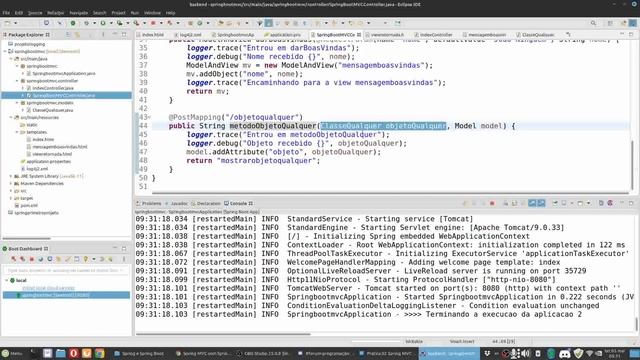Image resolution: width=640 pixels, height=360 pixels.
Task: Select IndexController.java in Package Explorer
Action: point(53,88)
